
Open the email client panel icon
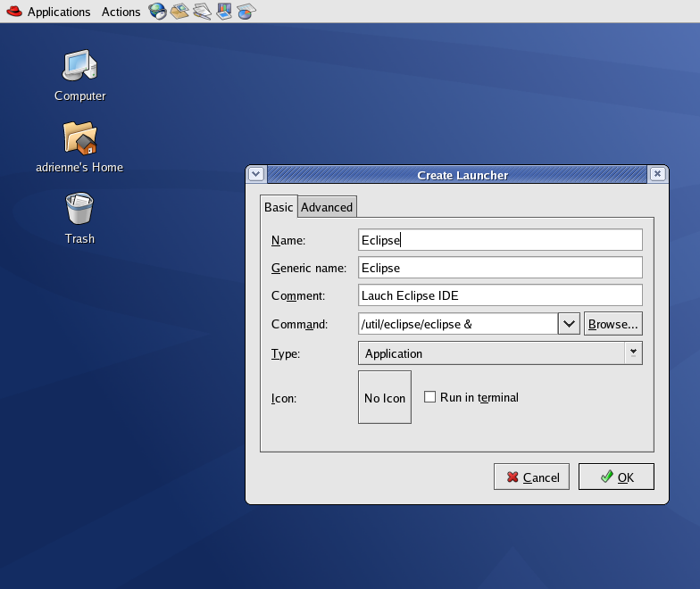(179, 12)
